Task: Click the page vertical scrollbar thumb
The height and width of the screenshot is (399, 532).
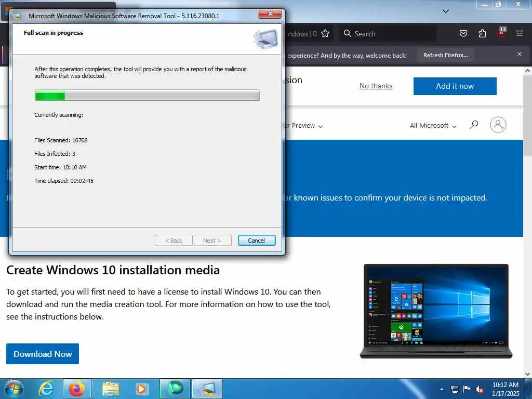Action: 528,116
